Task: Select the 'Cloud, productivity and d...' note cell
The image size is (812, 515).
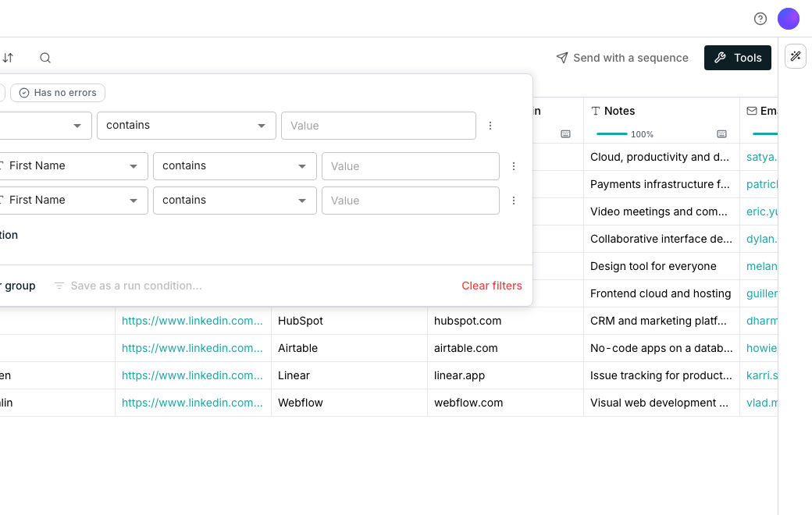Action: click(x=661, y=157)
